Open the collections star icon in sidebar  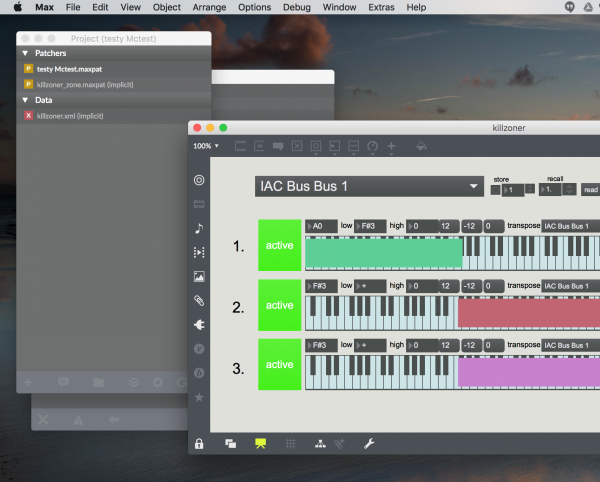[199, 397]
